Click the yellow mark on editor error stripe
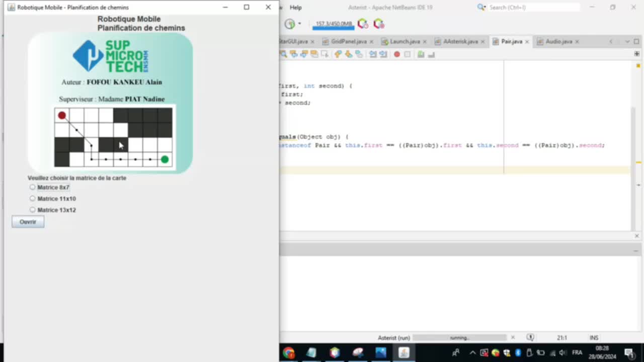The height and width of the screenshot is (362, 644). (638, 162)
